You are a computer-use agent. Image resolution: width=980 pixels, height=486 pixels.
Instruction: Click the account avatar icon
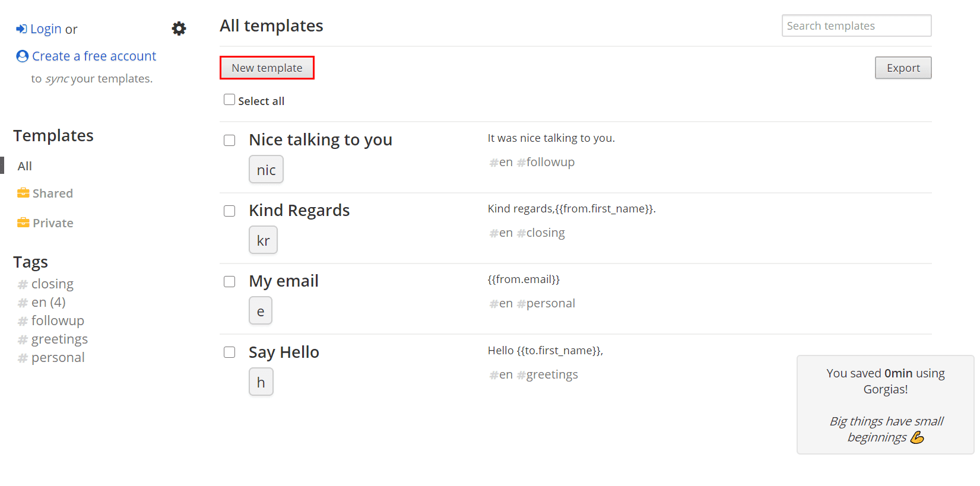[x=23, y=56]
